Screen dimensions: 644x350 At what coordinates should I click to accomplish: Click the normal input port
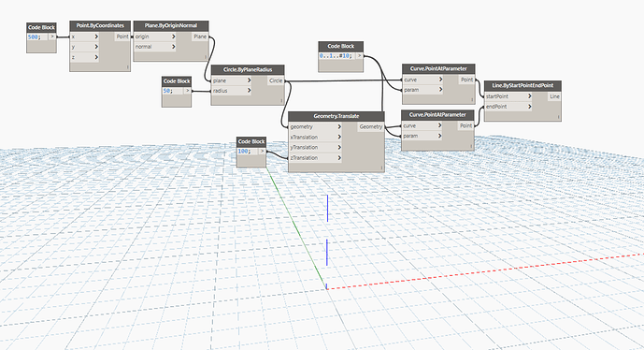(x=155, y=47)
